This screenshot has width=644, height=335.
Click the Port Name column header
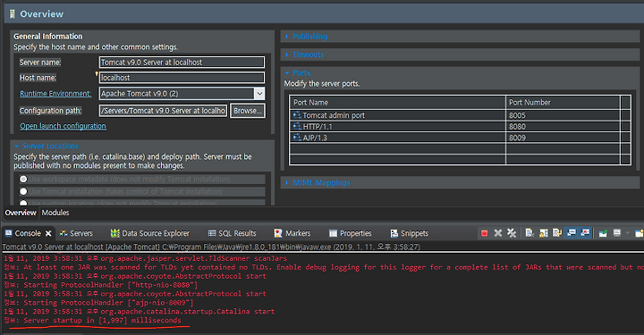tap(397, 102)
